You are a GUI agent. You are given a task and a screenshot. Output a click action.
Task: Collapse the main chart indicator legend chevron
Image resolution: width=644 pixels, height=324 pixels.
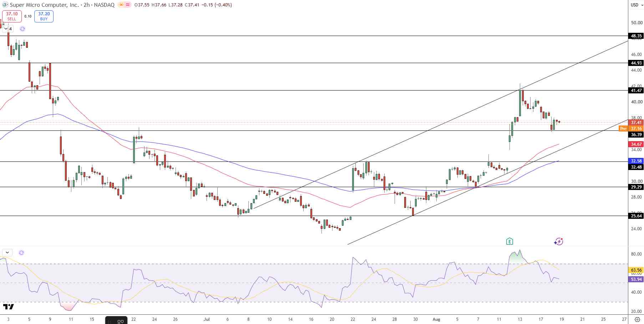coord(5,29)
